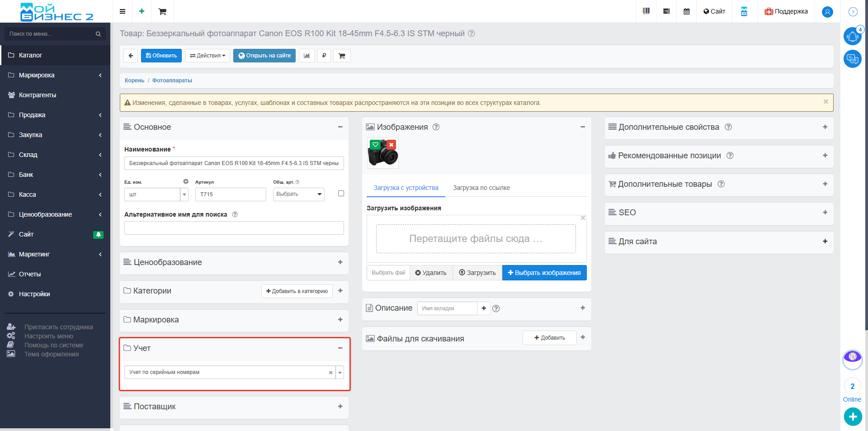The image size is (868, 431).
Task: Click the cart icon in product toolbar
Action: (x=342, y=56)
